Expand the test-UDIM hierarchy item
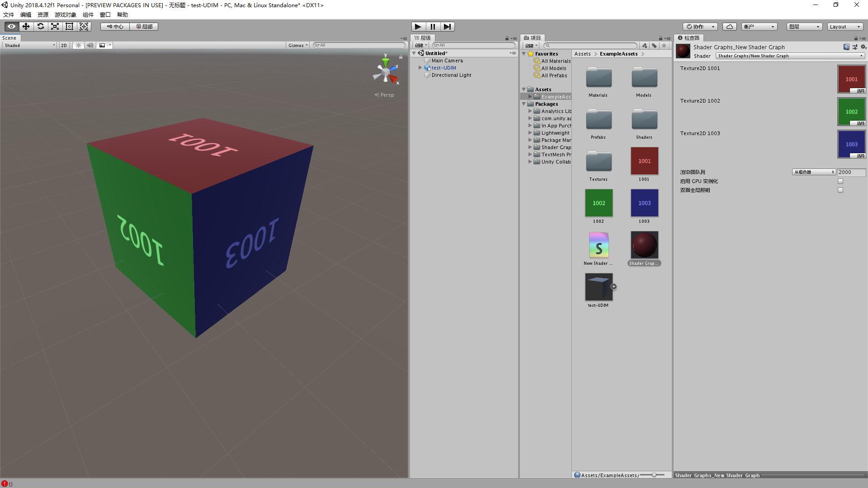The height and width of the screenshot is (488, 868). (x=420, y=68)
